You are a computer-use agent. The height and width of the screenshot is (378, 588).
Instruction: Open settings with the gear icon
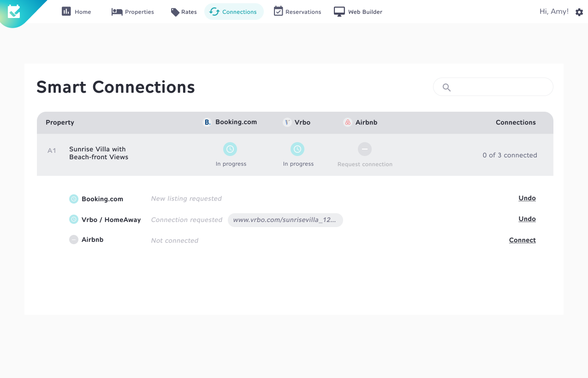click(x=579, y=12)
